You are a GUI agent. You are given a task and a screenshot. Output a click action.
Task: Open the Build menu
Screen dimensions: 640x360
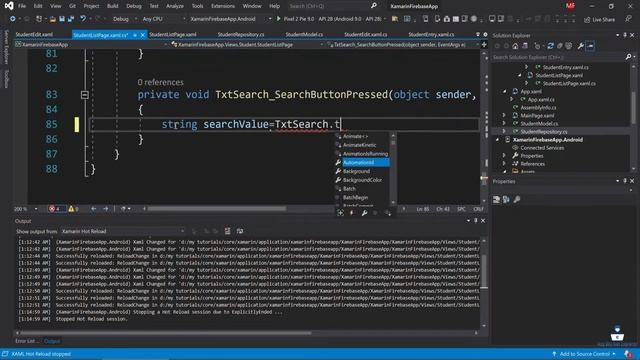[112, 6]
